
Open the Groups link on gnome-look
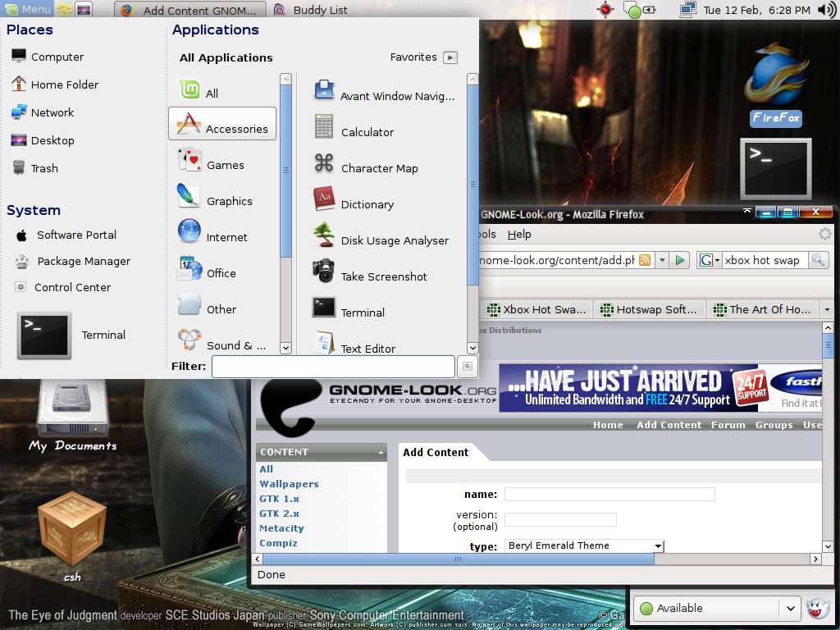coord(774,425)
